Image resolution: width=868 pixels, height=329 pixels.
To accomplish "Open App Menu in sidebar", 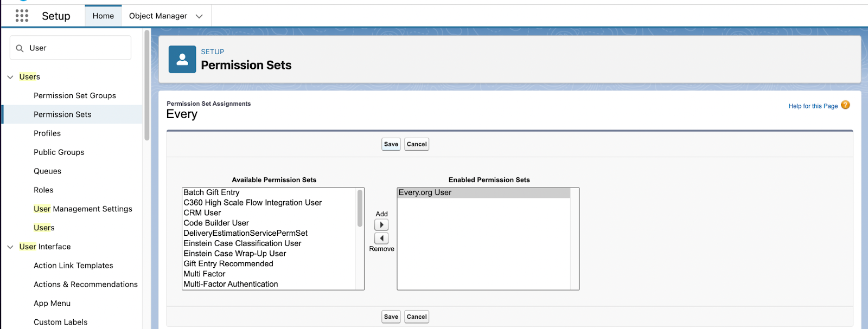I will click(x=52, y=304).
